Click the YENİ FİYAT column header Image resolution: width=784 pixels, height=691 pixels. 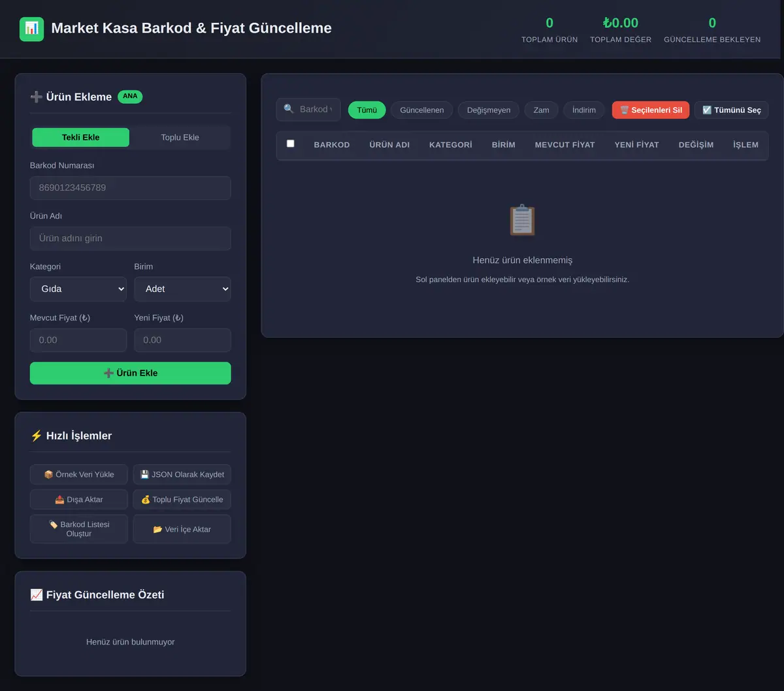tap(637, 145)
